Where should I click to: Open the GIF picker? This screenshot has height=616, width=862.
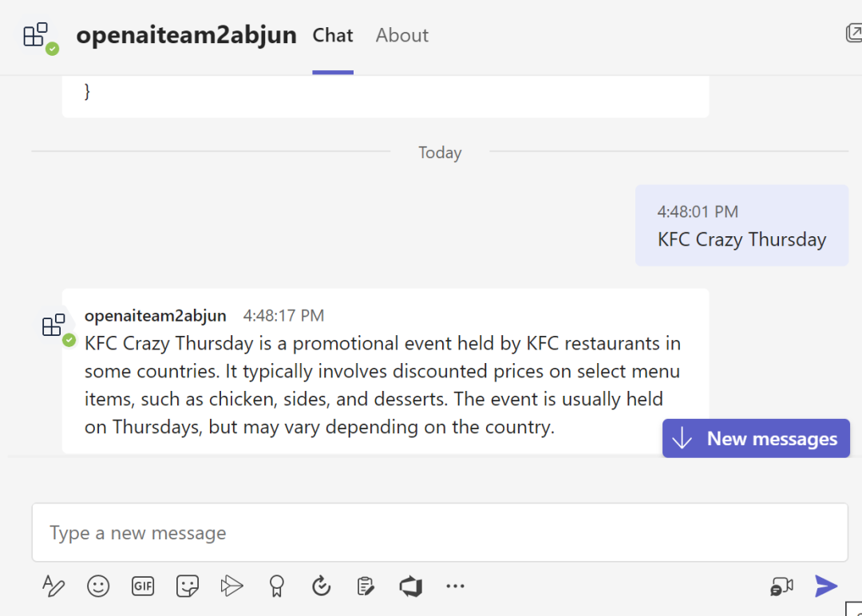tap(143, 586)
